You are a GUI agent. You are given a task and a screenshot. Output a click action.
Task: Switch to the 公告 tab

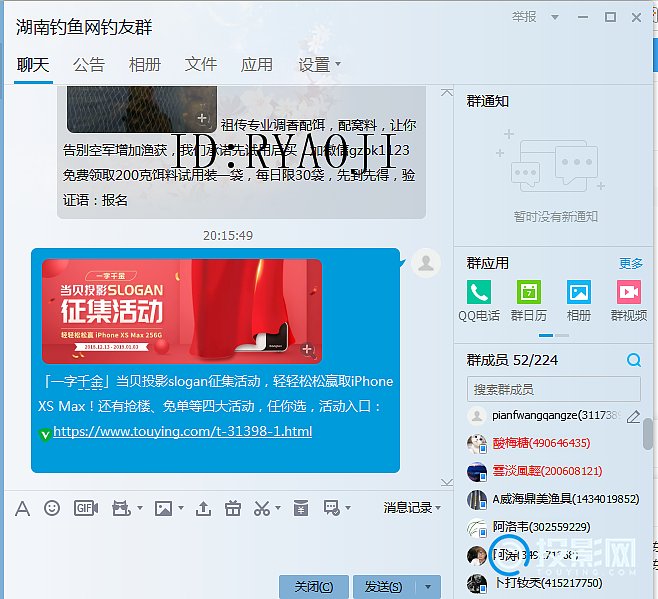point(89,65)
